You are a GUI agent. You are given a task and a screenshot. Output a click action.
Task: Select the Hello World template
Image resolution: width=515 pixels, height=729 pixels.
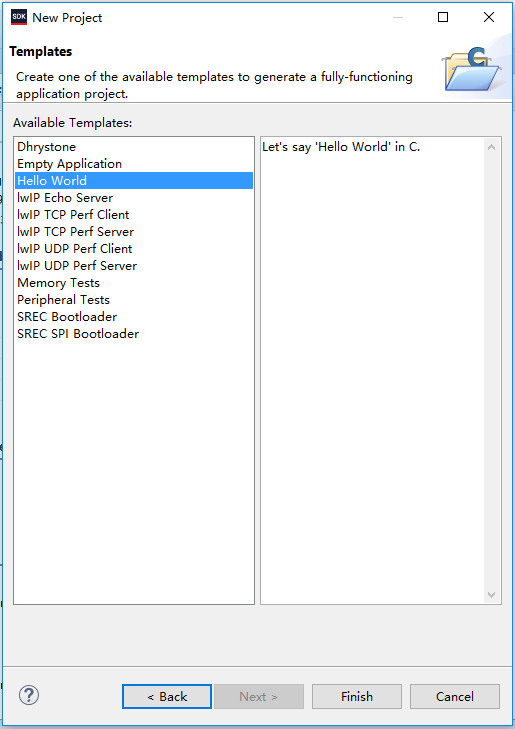[x=134, y=180]
